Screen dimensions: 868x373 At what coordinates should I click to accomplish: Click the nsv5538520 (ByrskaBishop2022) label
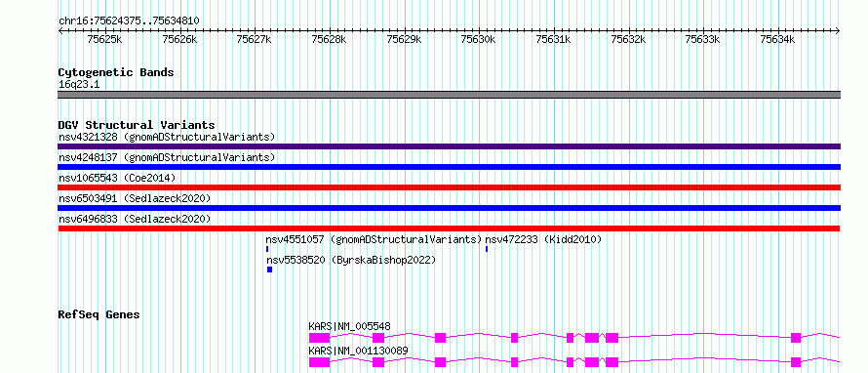pyautogui.click(x=351, y=260)
